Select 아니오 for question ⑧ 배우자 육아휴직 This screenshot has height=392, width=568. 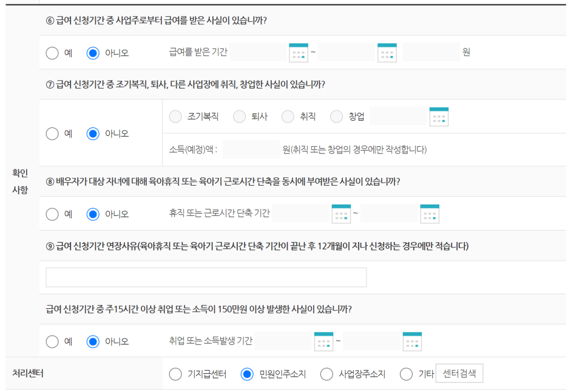coord(93,214)
